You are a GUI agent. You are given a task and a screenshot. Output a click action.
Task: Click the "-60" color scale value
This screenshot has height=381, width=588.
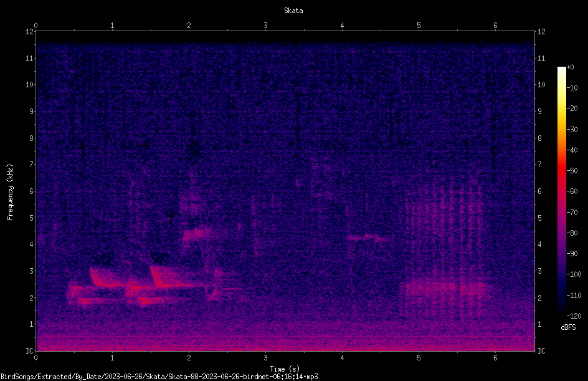point(572,191)
